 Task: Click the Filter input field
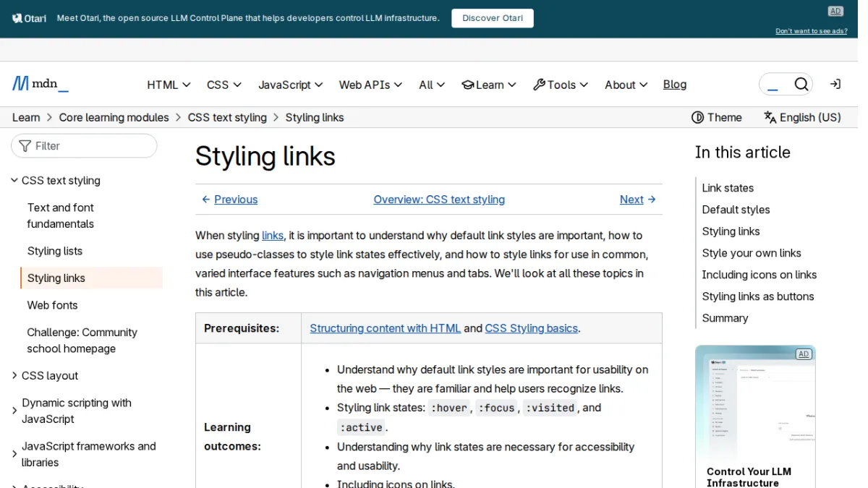click(84, 146)
